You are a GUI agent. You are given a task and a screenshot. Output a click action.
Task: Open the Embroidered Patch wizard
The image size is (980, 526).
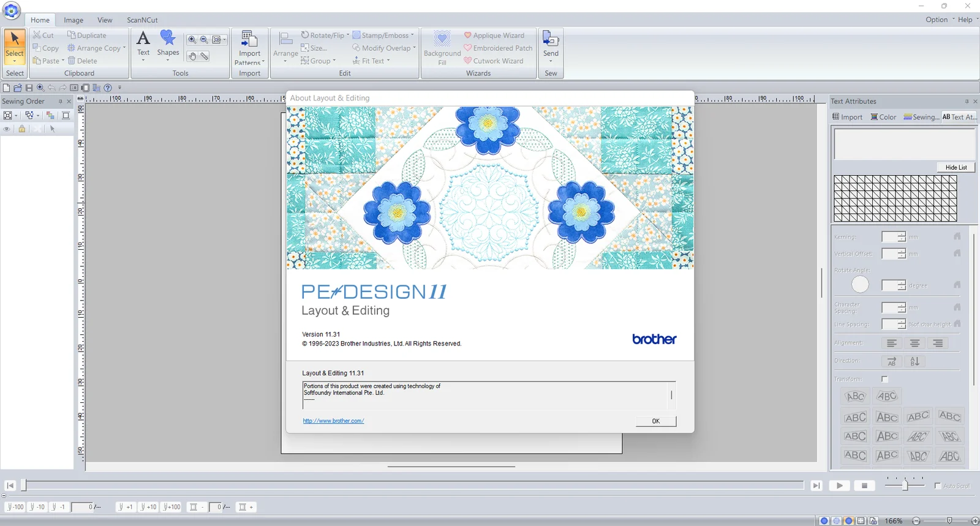[498, 48]
